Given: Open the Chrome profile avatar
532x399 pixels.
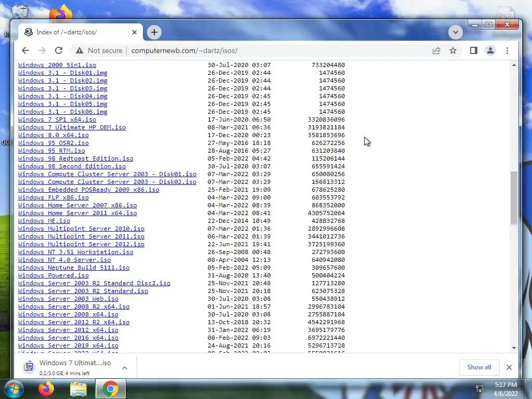Looking at the screenshot, I should click(490, 50).
